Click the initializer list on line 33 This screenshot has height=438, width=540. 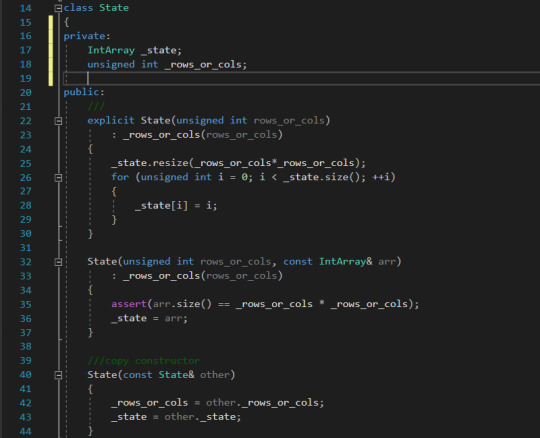[197, 276]
